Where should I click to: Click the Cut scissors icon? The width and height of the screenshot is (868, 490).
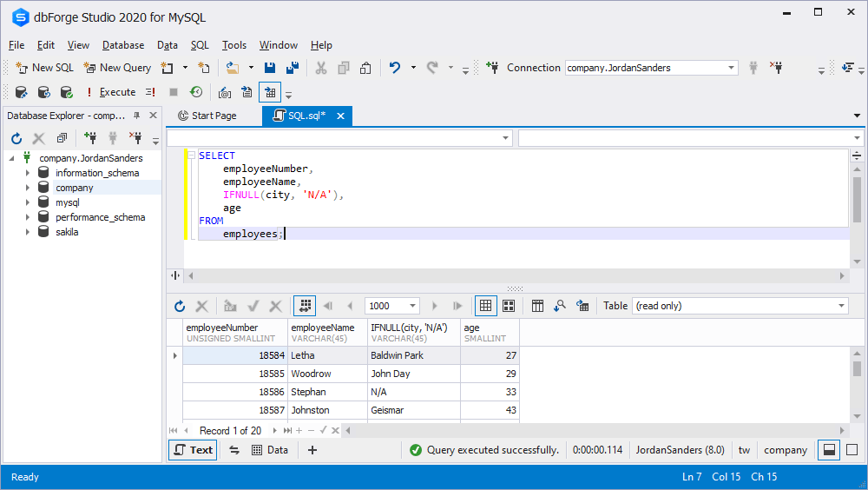pyautogui.click(x=320, y=68)
